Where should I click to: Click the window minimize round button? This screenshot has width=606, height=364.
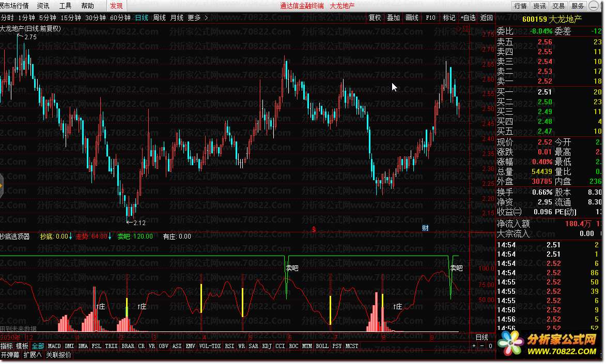click(593, 6)
